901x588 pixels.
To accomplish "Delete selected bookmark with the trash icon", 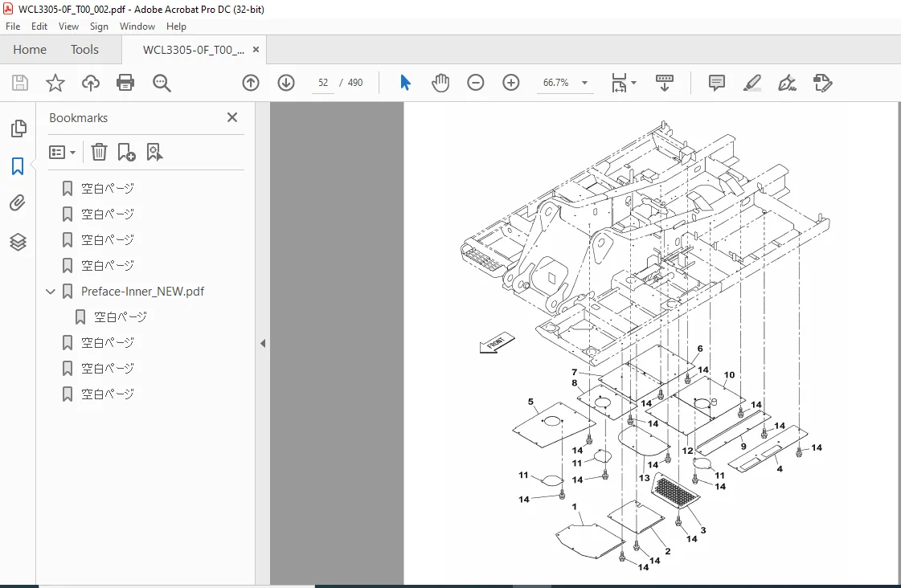I will coord(99,152).
